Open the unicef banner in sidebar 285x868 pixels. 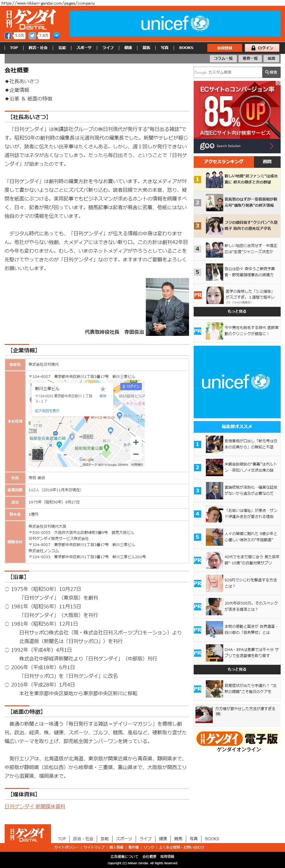point(237,382)
